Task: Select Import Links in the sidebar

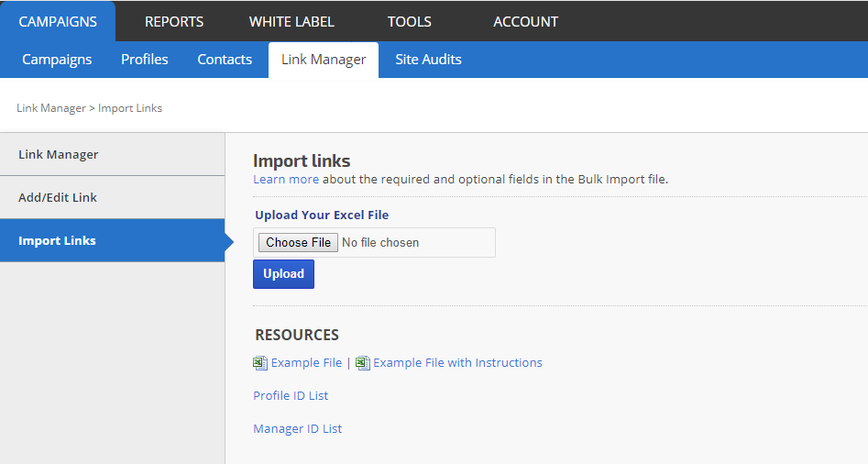Action: (x=57, y=240)
